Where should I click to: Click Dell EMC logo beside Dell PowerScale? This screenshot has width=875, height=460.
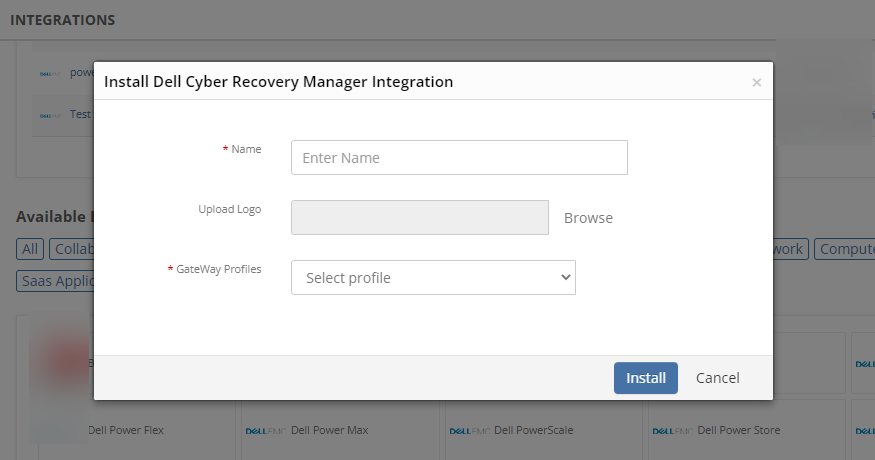pyautogui.click(x=470, y=431)
